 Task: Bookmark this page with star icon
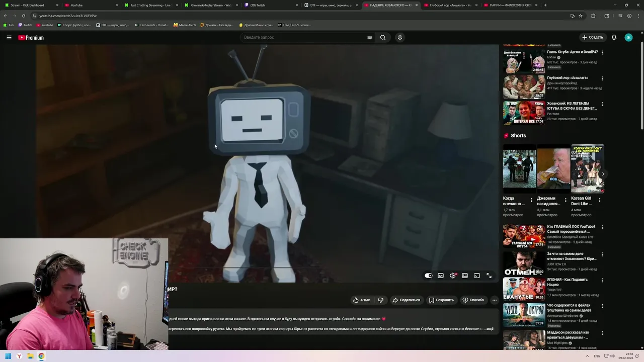581,16
